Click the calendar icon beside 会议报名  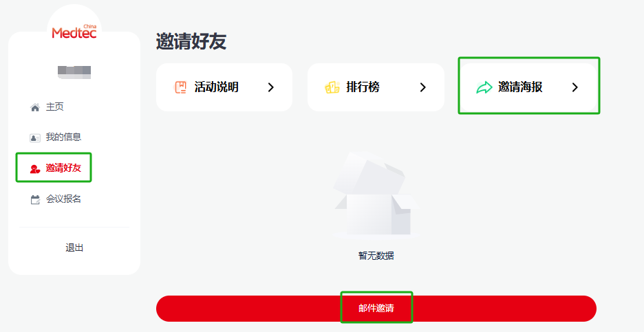point(35,200)
